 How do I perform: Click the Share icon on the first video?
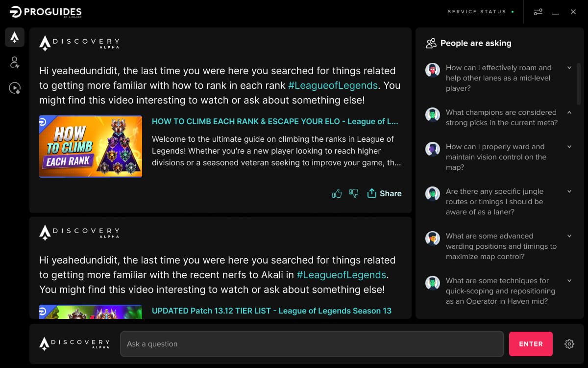(385, 193)
